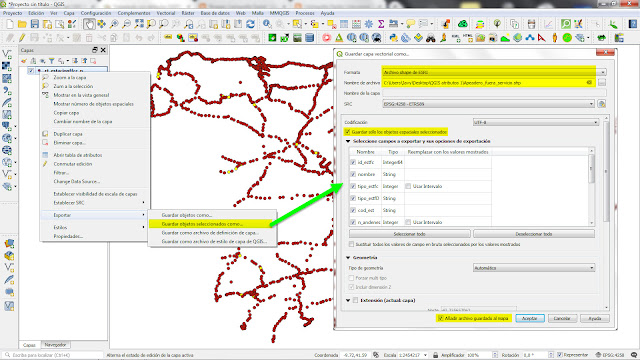Click the Zoom Full extent icon
640x360 pixels.
(x=139, y=24)
